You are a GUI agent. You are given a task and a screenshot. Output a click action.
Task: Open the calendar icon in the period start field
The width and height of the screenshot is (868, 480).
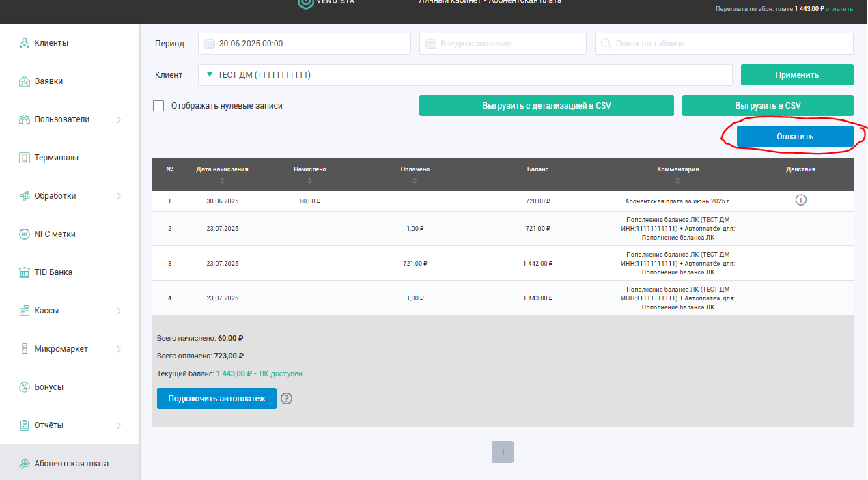click(x=210, y=44)
